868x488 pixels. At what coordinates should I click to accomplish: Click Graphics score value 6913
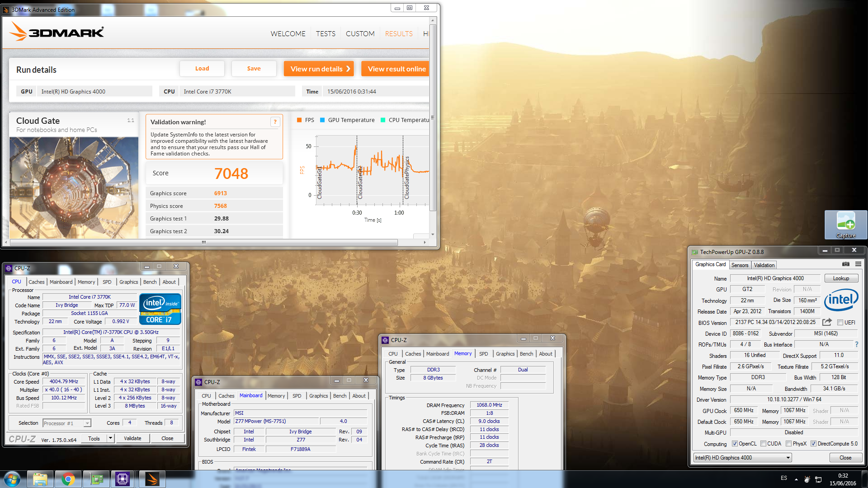pyautogui.click(x=221, y=193)
